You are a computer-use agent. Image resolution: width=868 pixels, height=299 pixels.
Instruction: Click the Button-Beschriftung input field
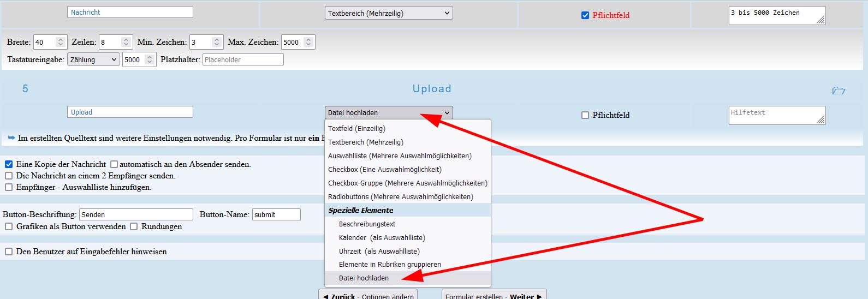click(136, 214)
